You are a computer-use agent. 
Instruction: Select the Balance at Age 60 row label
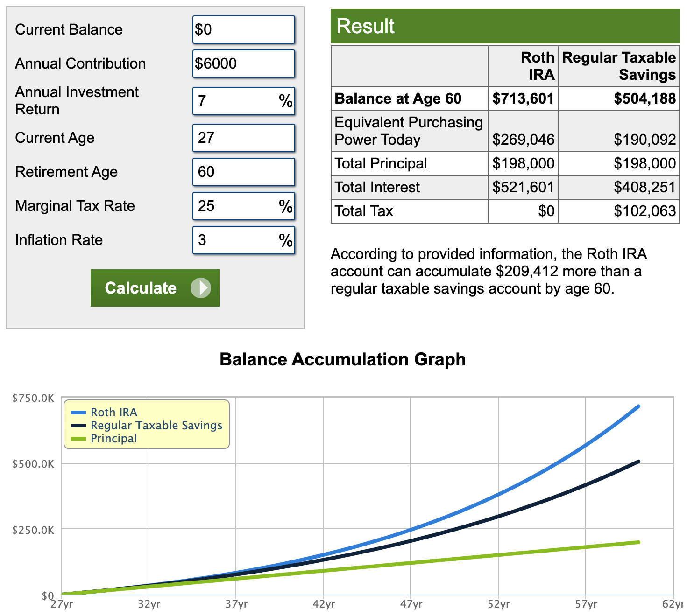click(x=398, y=98)
